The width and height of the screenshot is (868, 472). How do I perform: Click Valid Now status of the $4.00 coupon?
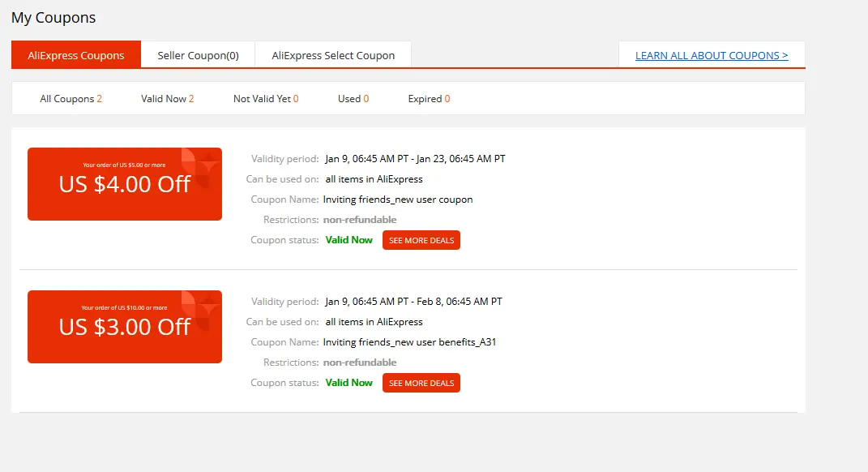[348, 240]
